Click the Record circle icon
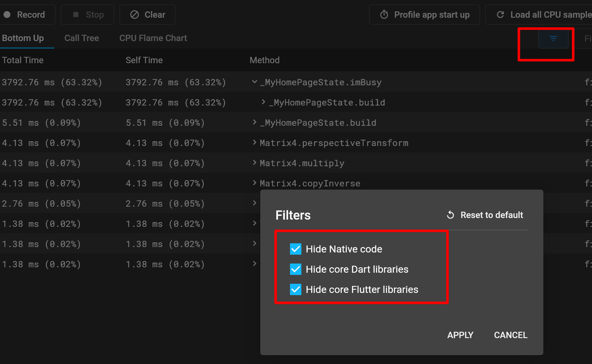This screenshot has width=592, height=364. point(7,15)
